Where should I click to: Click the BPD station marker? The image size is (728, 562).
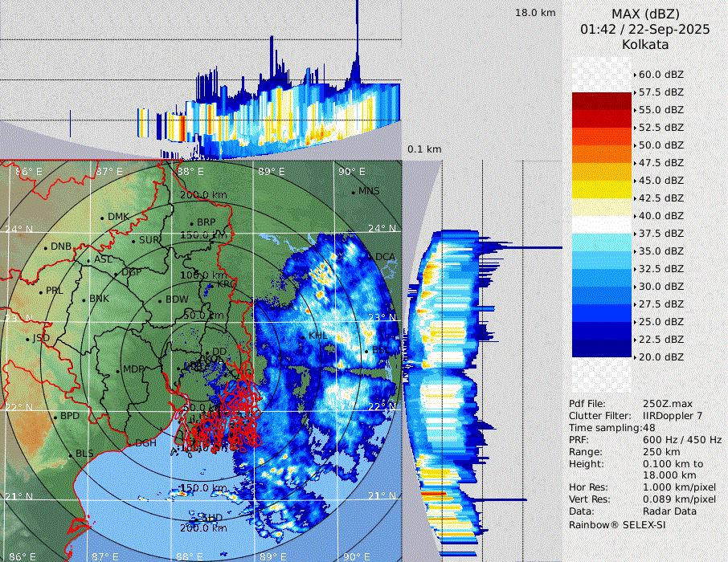point(55,417)
